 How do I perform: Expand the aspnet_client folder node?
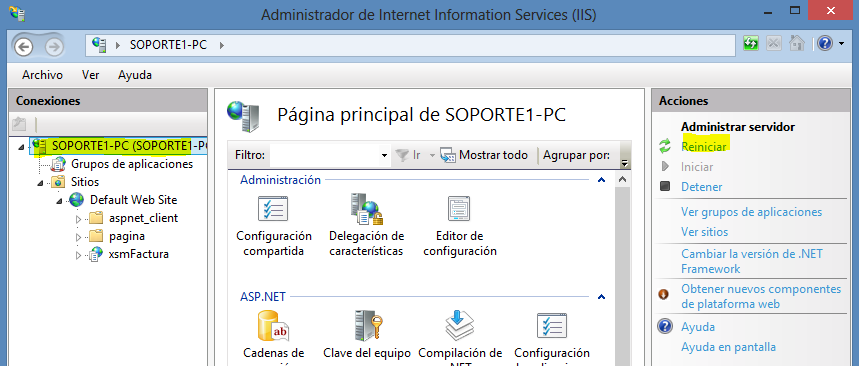click(x=78, y=219)
